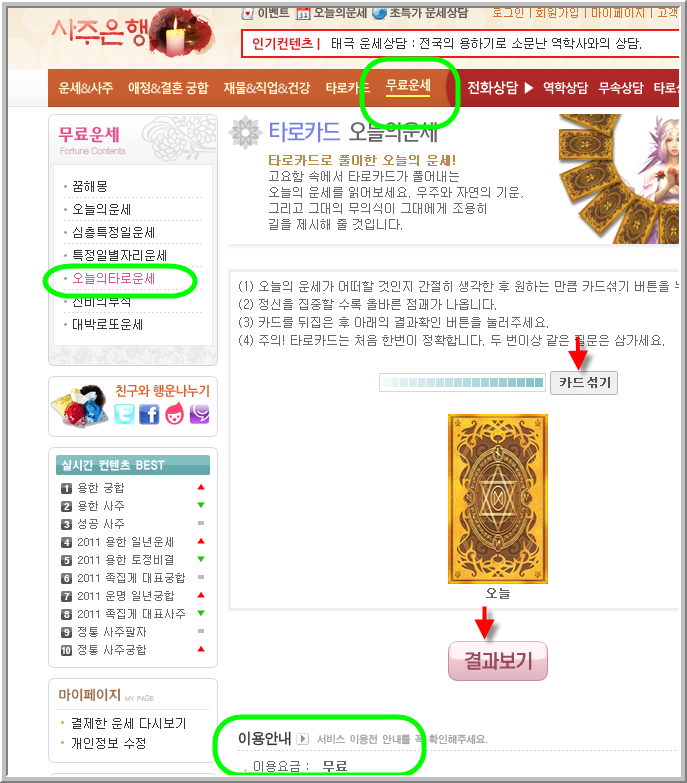Click the Facebook share icon
The width and height of the screenshot is (687, 783).
149,414
